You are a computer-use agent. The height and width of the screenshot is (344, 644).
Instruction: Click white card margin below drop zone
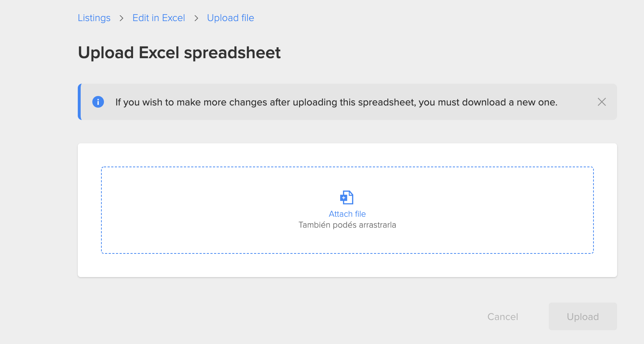pyautogui.click(x=347, y=265)
